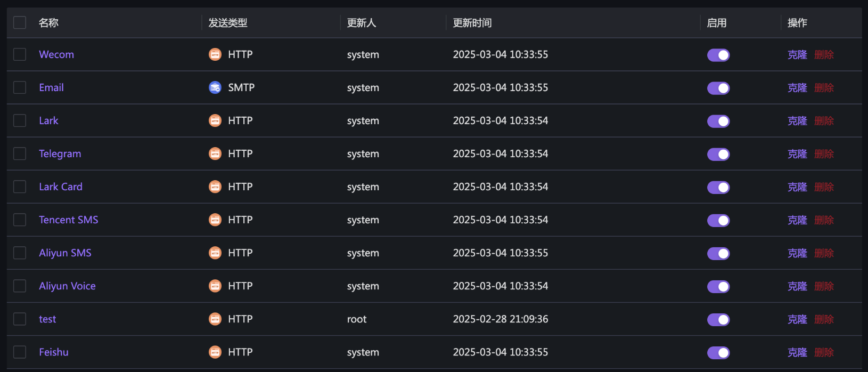This screenshot has width=868, height=372.
Task: Check the box for the test row
Action: [20, 319]
